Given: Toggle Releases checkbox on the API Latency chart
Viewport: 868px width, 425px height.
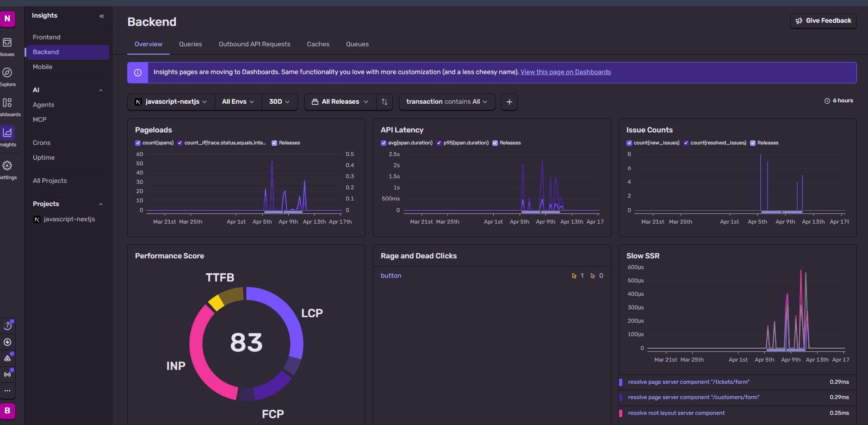Looking at the screenshot, I should [495, 143].
